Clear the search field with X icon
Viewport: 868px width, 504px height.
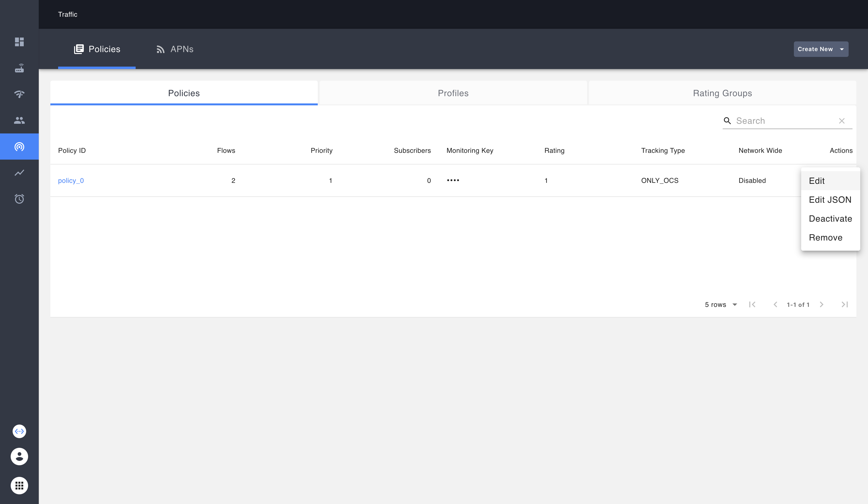coord(841,121)
